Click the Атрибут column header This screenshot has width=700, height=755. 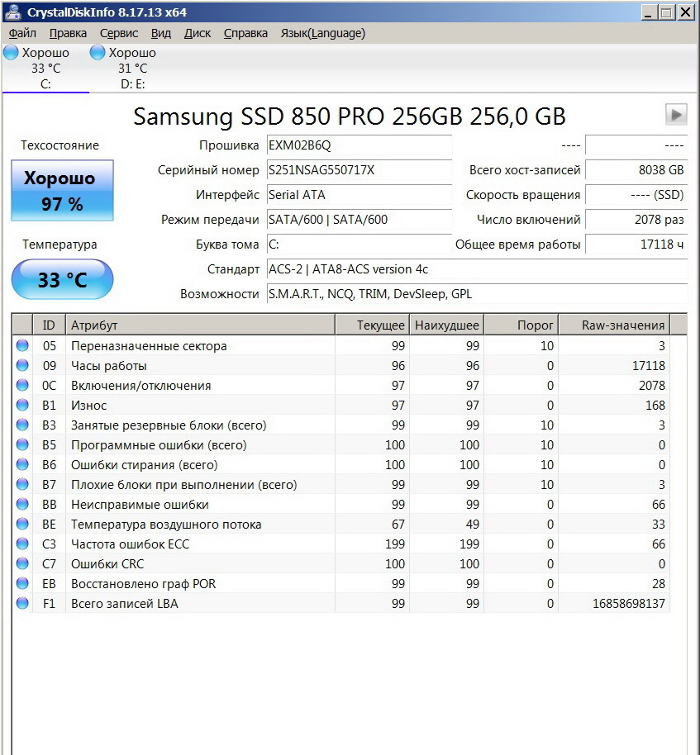(200, 325)
